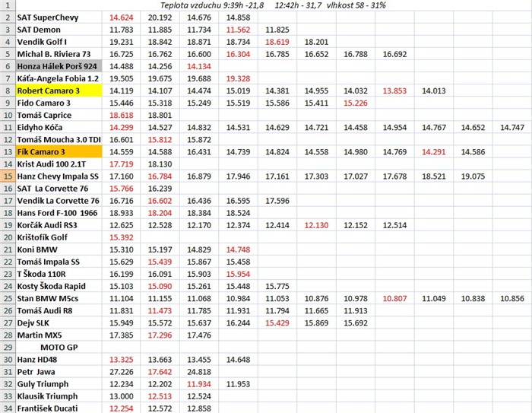Click red value 18.619 in Vendik Golf row
The width and height of the screenshot is (532, 413).
277,42
